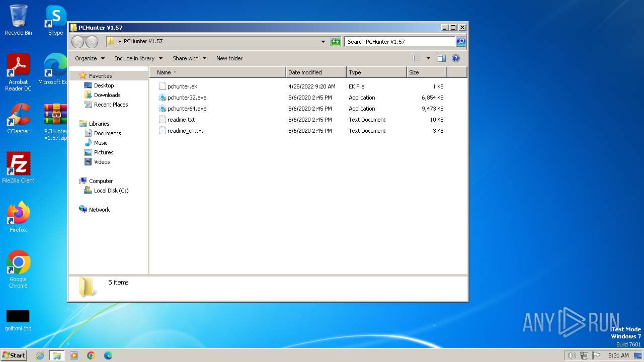Open Internet Explorer from the taskbar
644x362 pixels.
click(x=40, y=355)
